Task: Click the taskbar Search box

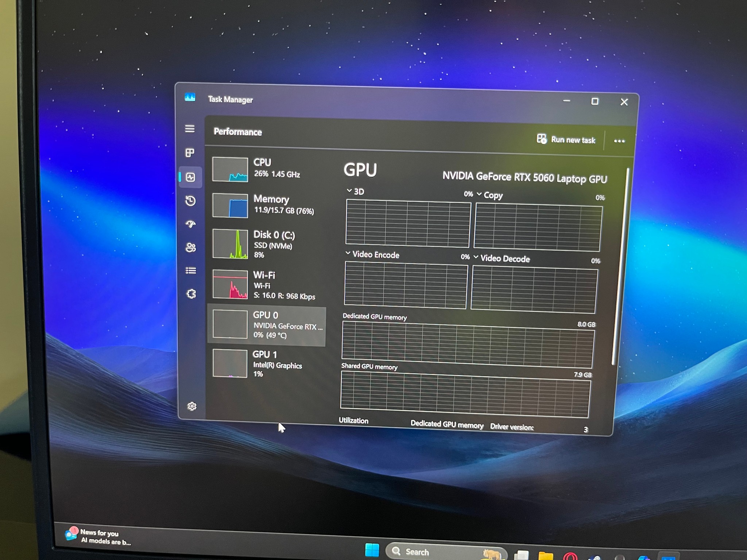Action: click(x=446, y=552)
